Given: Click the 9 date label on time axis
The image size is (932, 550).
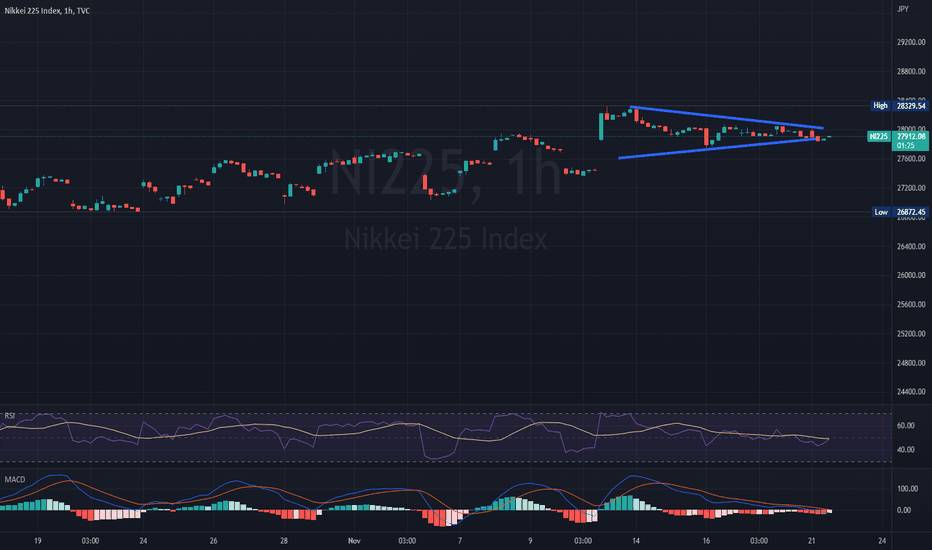Looking at the screenshot, I should coord(530,540).
